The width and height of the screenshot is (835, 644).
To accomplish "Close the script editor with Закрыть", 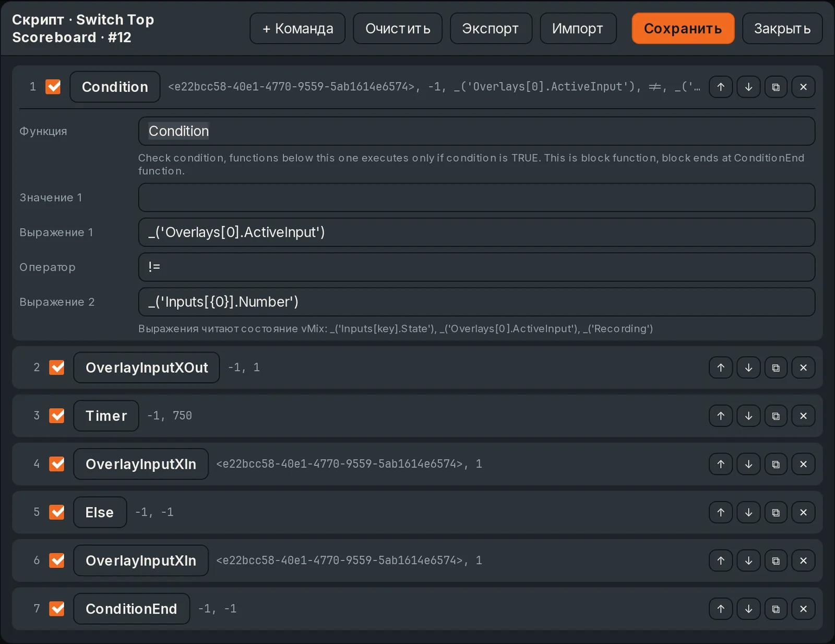I will [x=782, y=28].
